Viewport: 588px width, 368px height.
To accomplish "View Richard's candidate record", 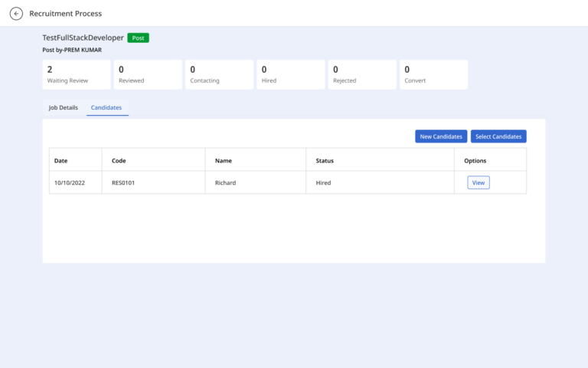I will tap(478, 182).
